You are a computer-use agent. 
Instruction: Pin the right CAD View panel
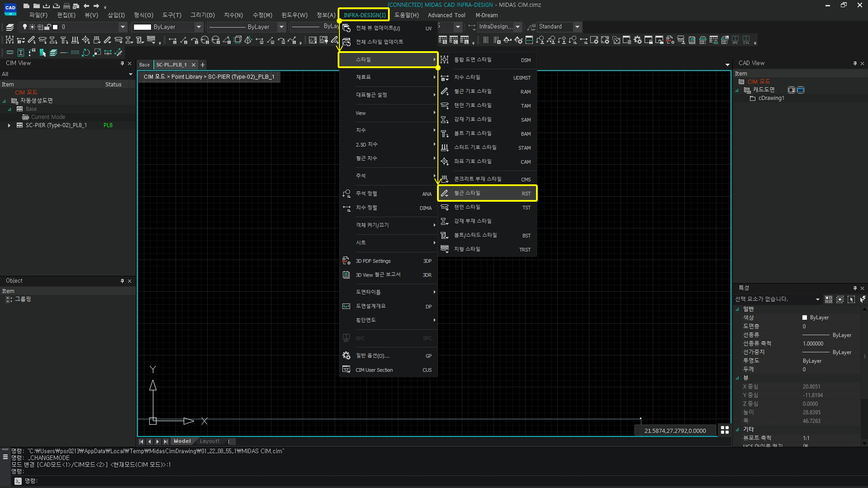click(855, 63)
